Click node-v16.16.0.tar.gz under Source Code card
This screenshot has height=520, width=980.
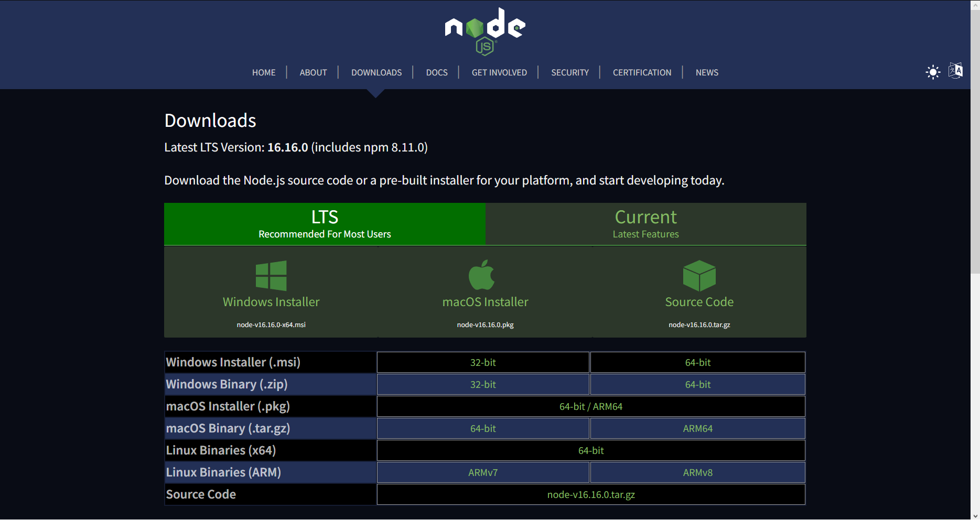699,325
